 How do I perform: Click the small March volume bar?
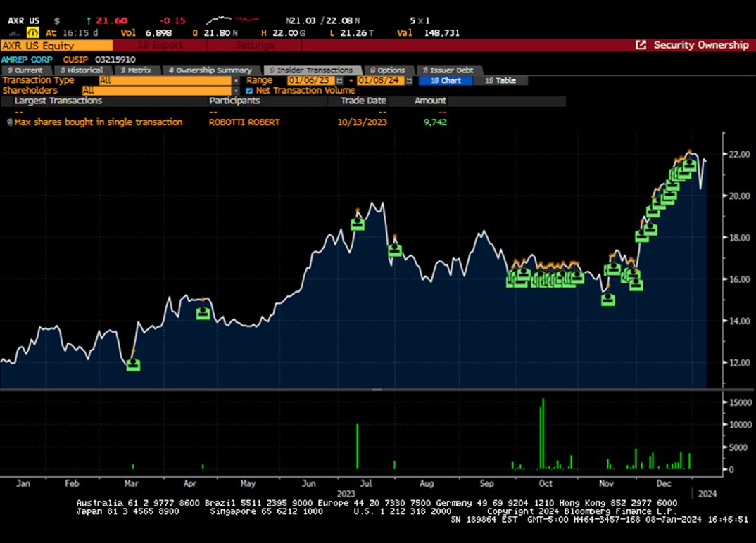pos(133,466)
